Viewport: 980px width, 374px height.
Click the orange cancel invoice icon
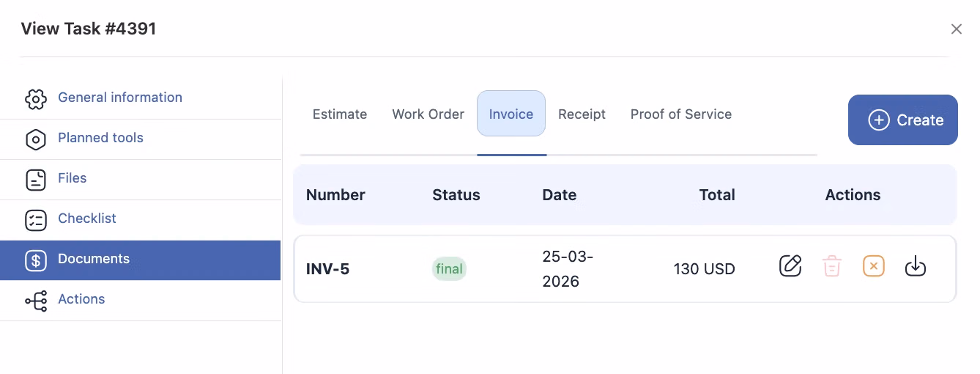(x=874, y=265)
